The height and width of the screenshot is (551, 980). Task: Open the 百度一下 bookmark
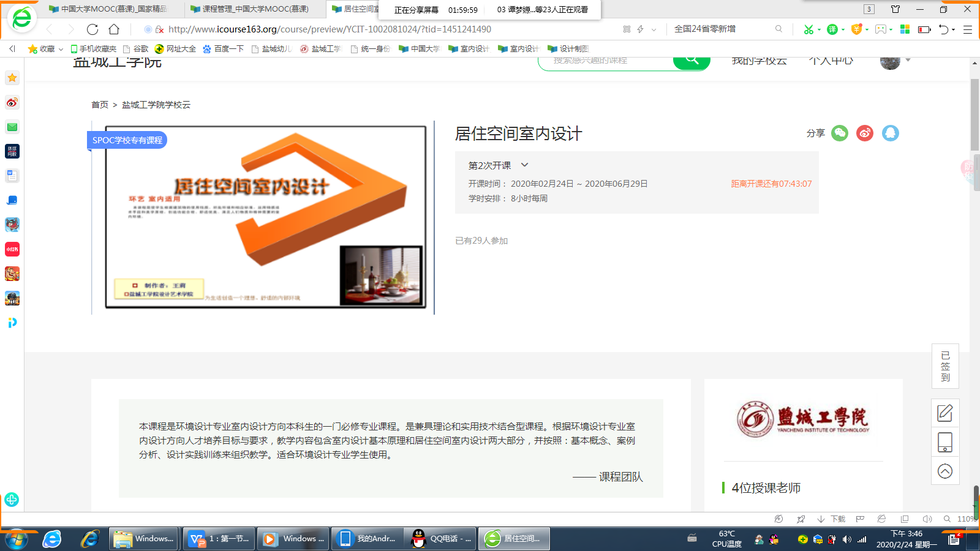[x=224, y=49]
